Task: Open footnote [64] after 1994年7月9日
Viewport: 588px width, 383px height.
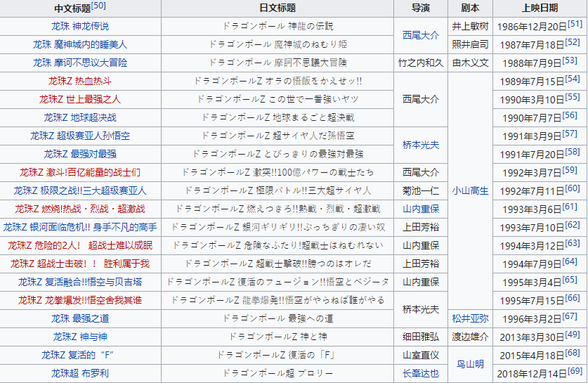Action: [570, 262]
